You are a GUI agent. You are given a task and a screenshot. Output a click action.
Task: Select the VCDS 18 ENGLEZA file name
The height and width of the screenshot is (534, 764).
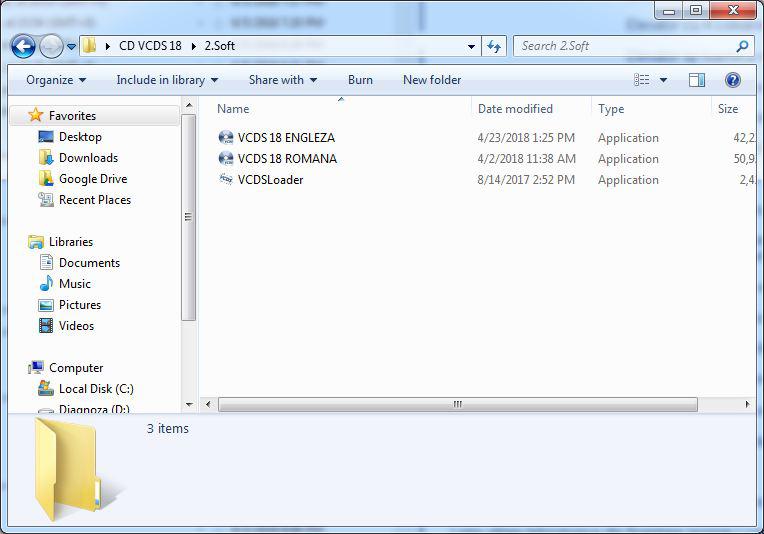click(286, 138)
